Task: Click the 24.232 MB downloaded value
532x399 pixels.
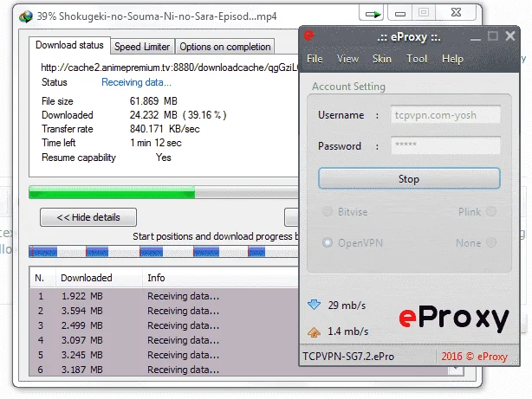Action: [153, 115]
